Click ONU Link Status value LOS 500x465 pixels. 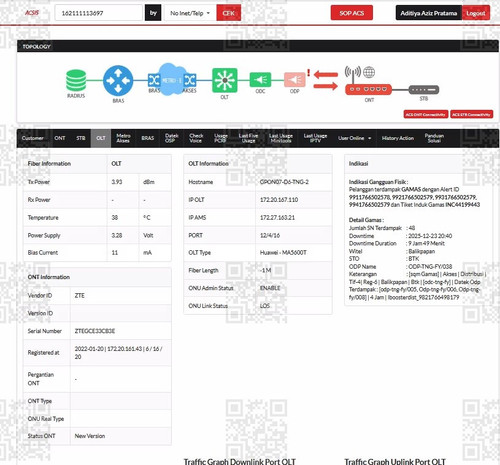point(265,306)
